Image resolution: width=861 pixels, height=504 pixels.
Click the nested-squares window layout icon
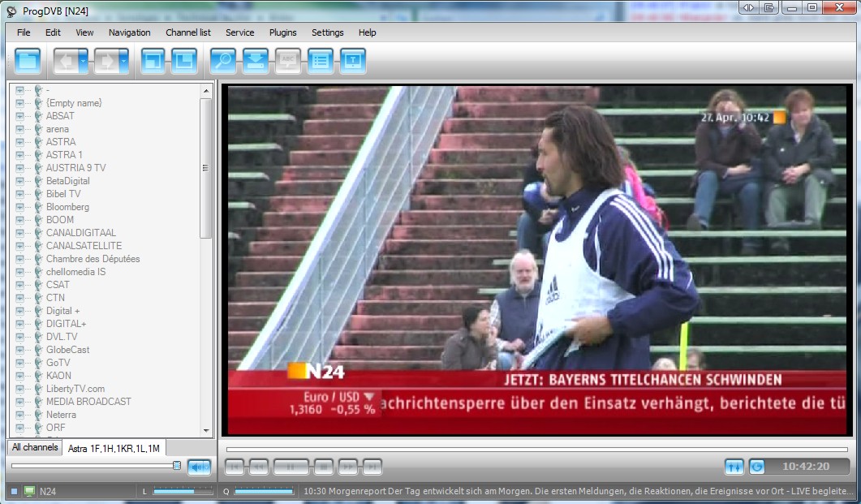153,60
